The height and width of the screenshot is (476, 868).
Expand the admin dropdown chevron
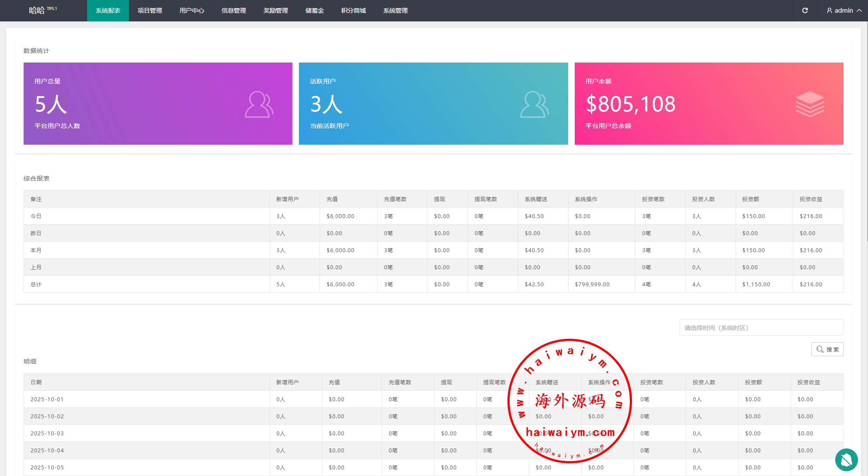pos(859,10)
